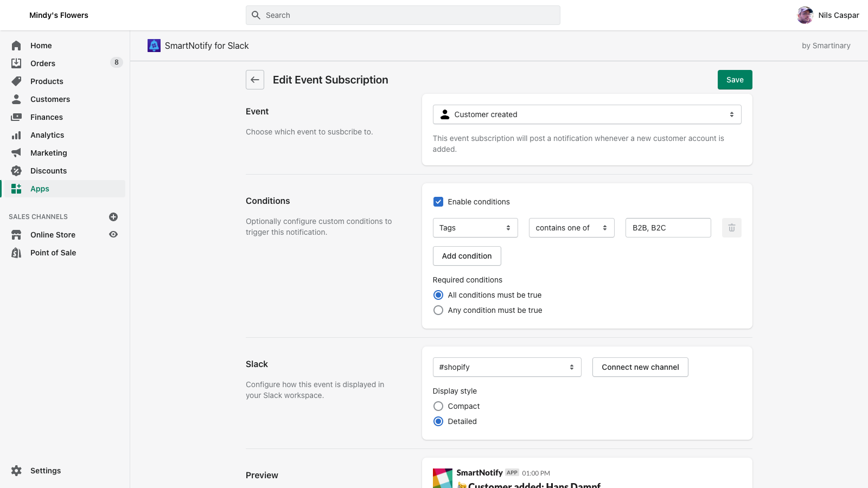The image size is (868, 488).
Task: Click the Point of Sale bag icon
Action: point(16,253)
